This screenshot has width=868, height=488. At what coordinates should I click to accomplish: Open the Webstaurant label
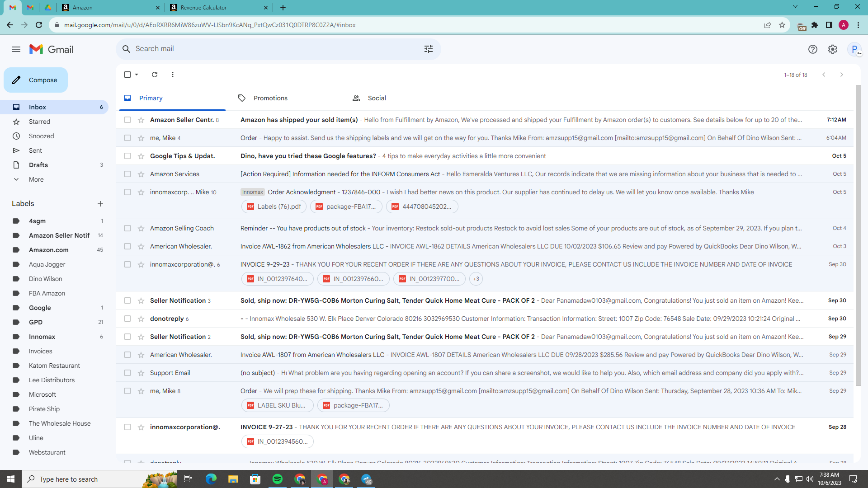click(x=47, y=452)
